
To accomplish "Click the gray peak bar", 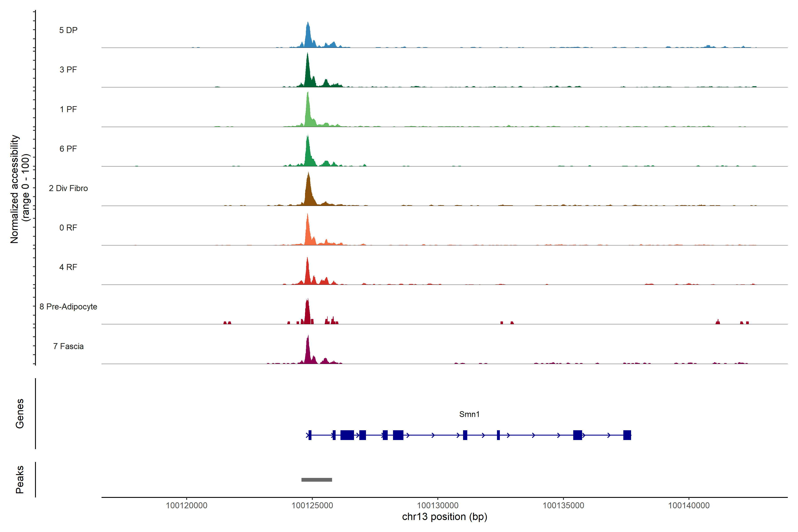I will 317,480.
